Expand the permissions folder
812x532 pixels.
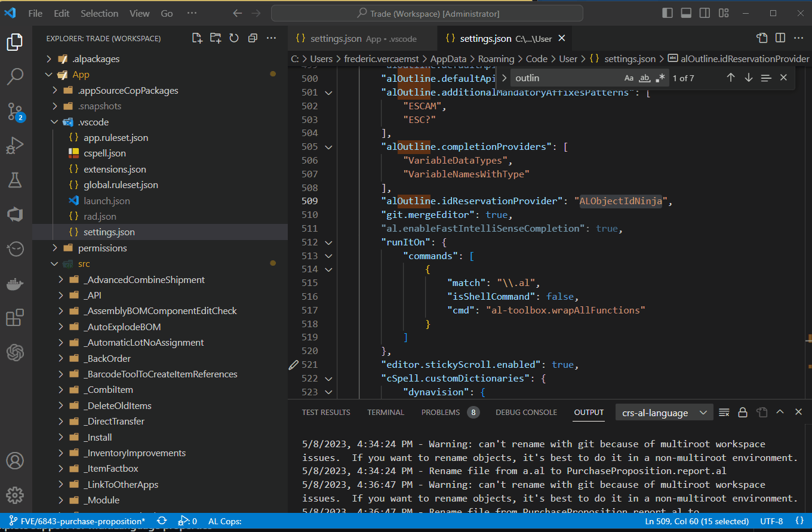[x=102, y=248]
